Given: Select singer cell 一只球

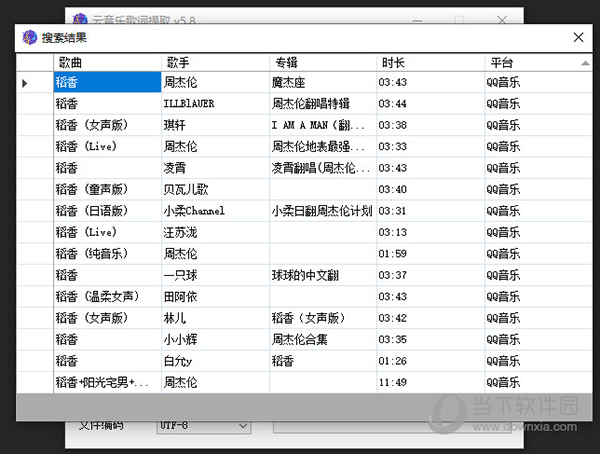Looking at the screenshot, I should click(x=215, y=275).
